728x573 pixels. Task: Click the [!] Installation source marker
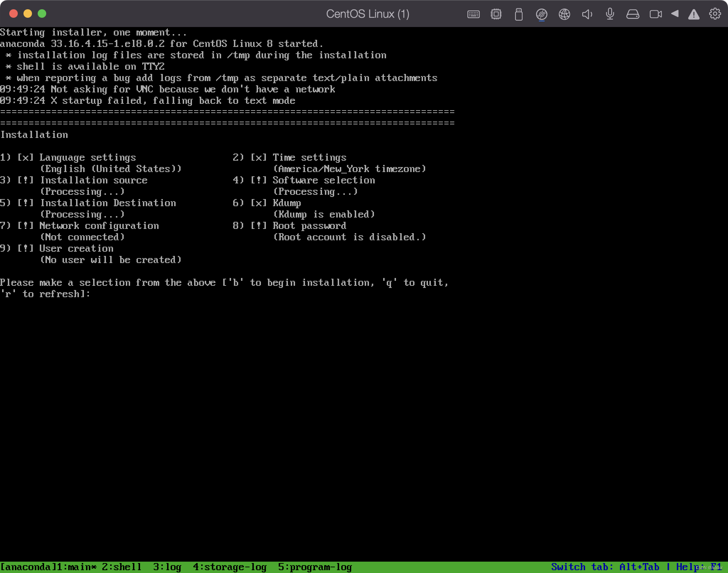click(26, 180)
